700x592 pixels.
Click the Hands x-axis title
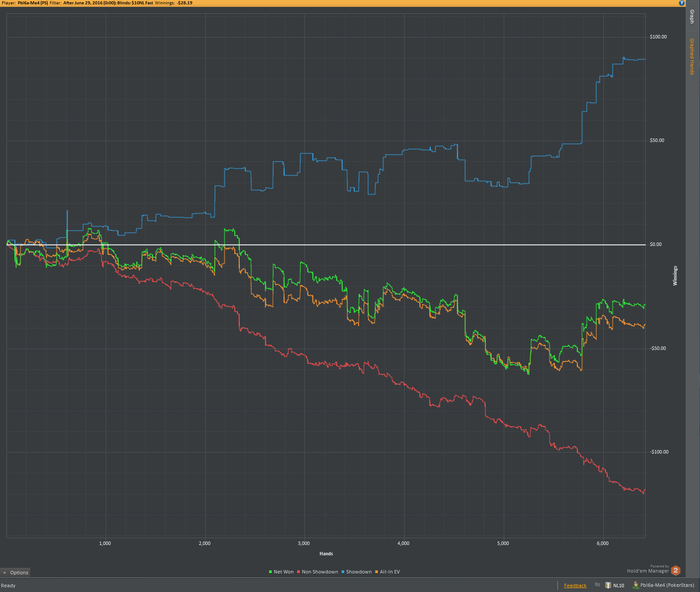tap(326, 554)
